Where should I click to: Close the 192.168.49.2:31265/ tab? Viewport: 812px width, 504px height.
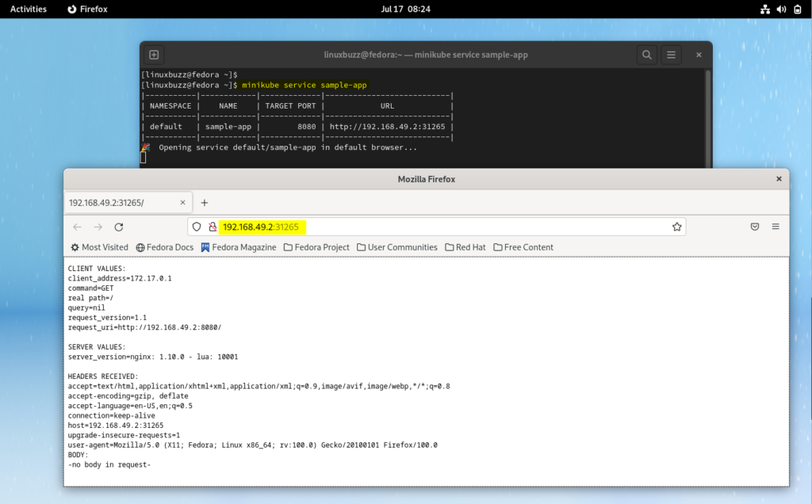(x=183, y=202)
